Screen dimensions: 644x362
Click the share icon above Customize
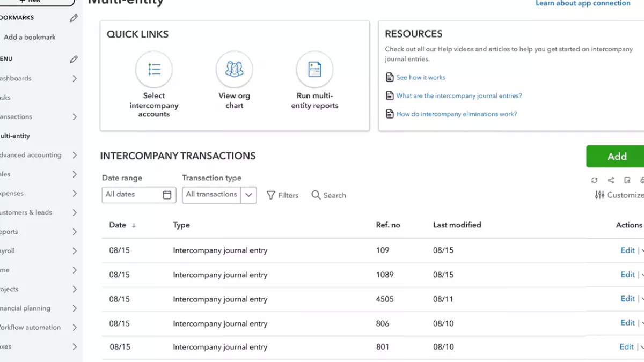611,181
